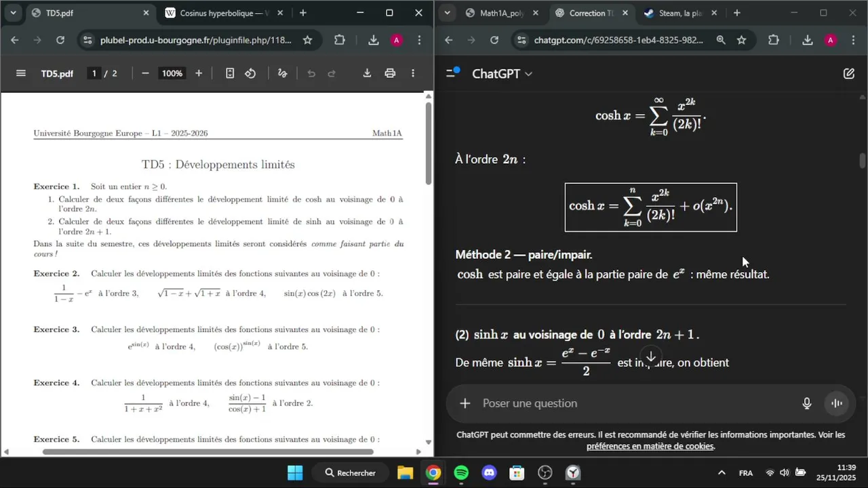Click the taskbar Rechercher search box

point(351,473)
